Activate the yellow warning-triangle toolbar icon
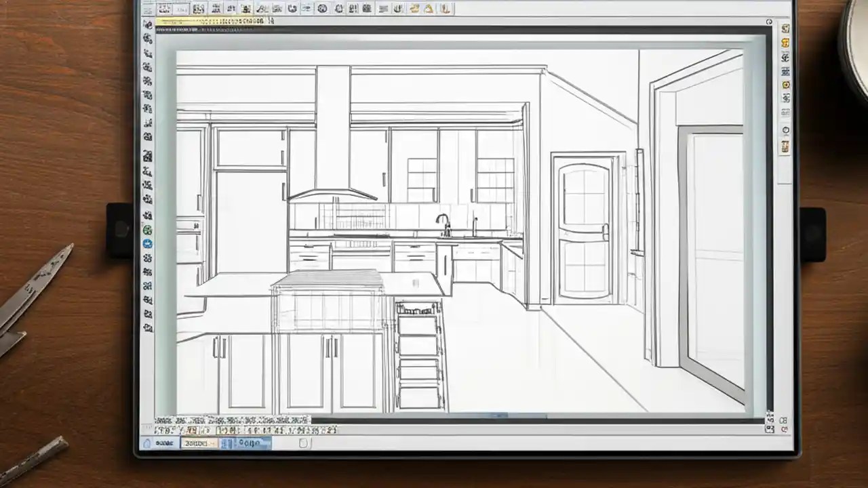The height and width of the screenshot is (488, 868). point(428,9)
